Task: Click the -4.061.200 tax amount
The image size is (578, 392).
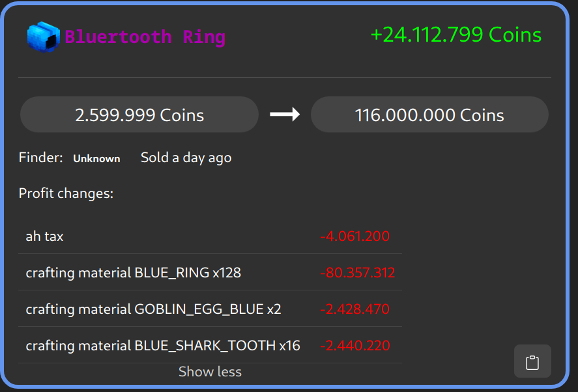Action: tap(354, 236)
